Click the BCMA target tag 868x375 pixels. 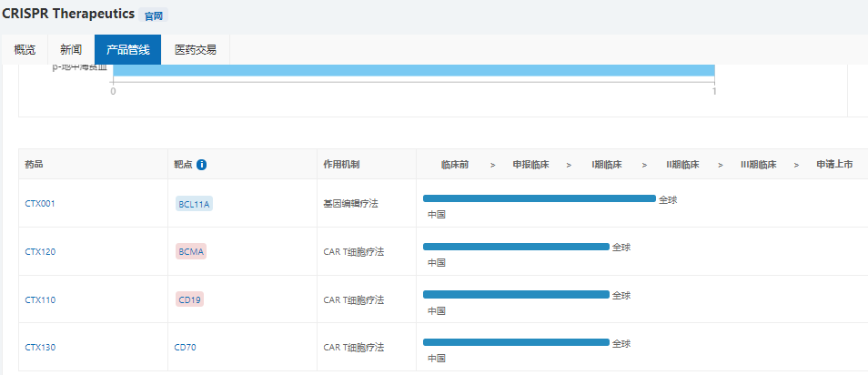point(191,252)
